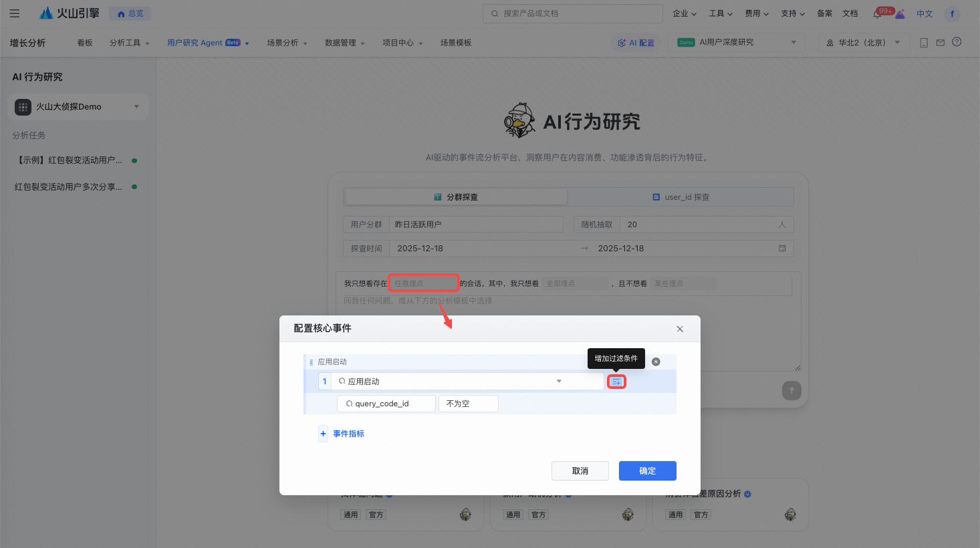Screen dimensions: 980x548
Task: Open the notifications bell with 99+ badge
Action: (878, 13)
